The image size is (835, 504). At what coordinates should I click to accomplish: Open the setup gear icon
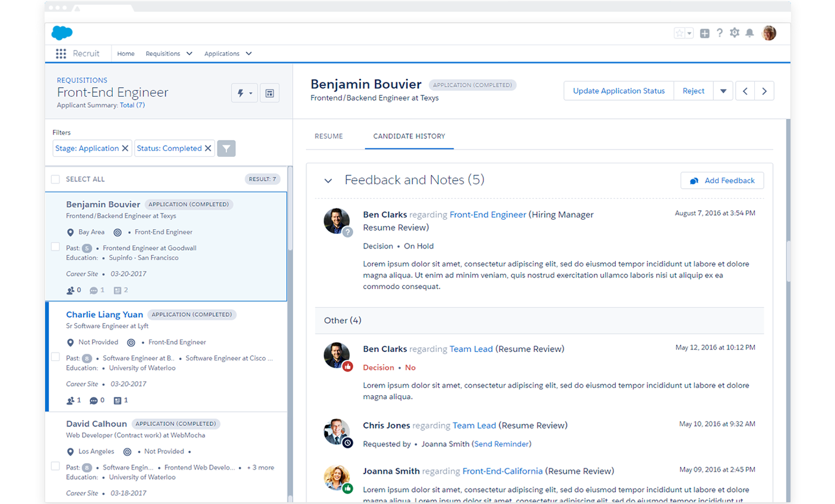[x=735, y=33]
